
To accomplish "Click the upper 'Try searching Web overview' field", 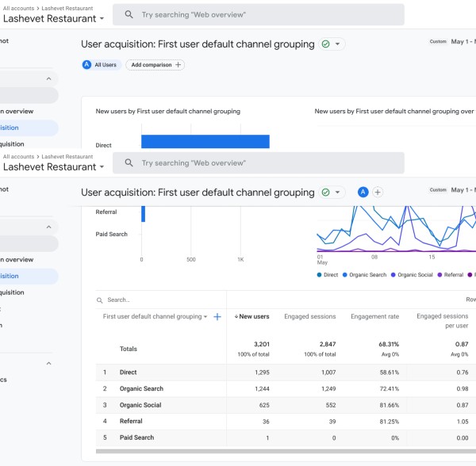I will pyautogui.click(x=259, y=14).
